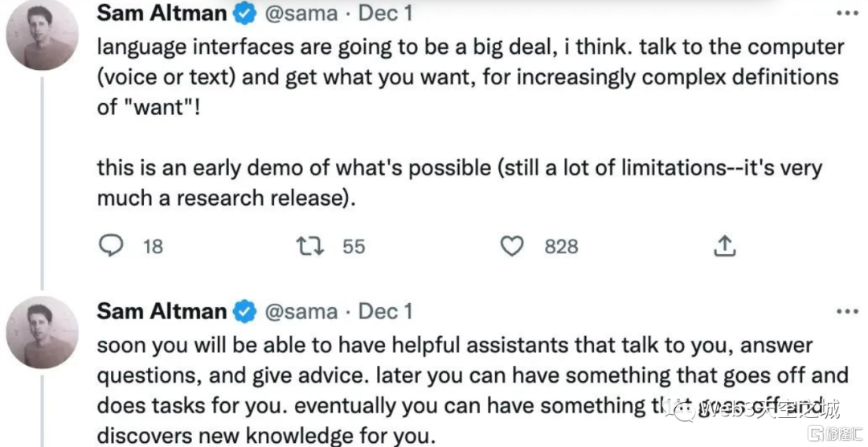This screenshot has height=447, width=868.
Task: Click the reply speech bubble icon
Action: 110,245
